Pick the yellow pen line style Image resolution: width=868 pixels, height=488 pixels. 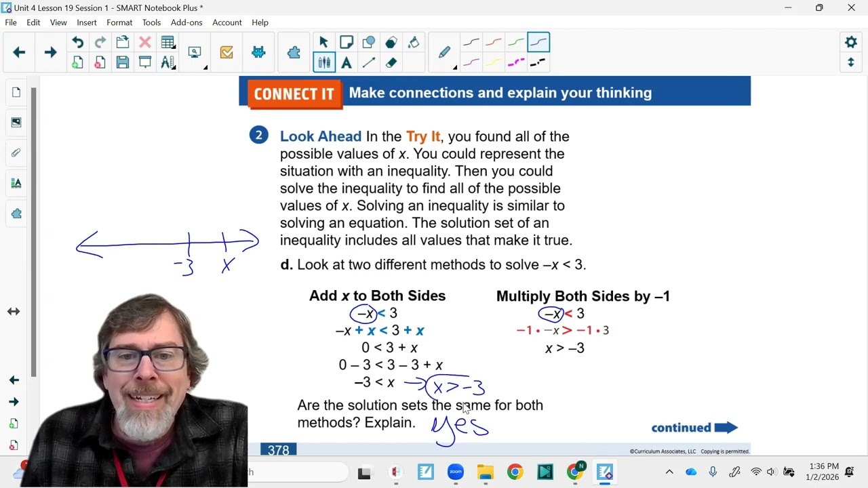click(493, 63)
